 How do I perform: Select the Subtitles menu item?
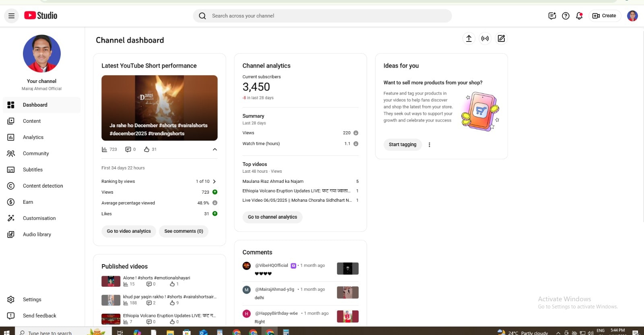pos(41,170)
